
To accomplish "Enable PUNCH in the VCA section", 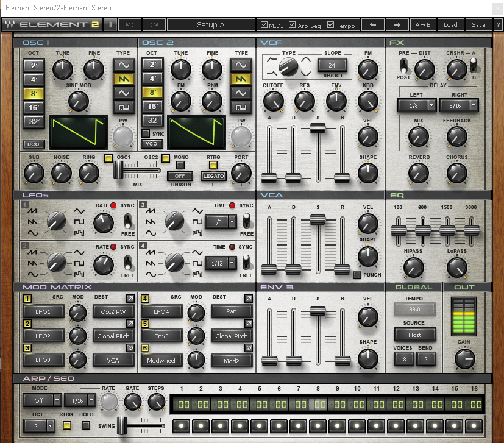I will click(358, 275).
